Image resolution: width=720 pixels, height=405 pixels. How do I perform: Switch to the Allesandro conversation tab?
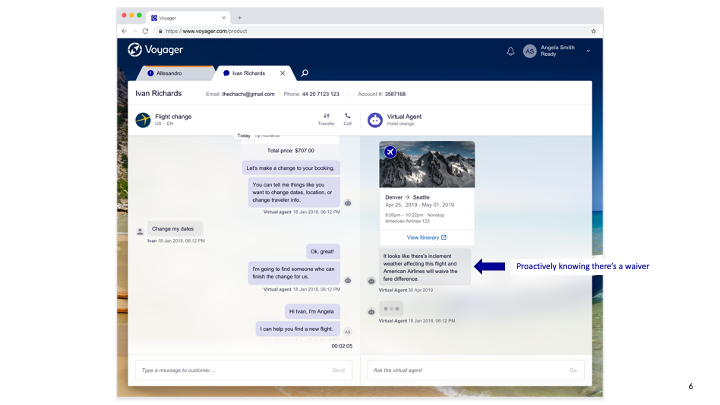[174, 73]
